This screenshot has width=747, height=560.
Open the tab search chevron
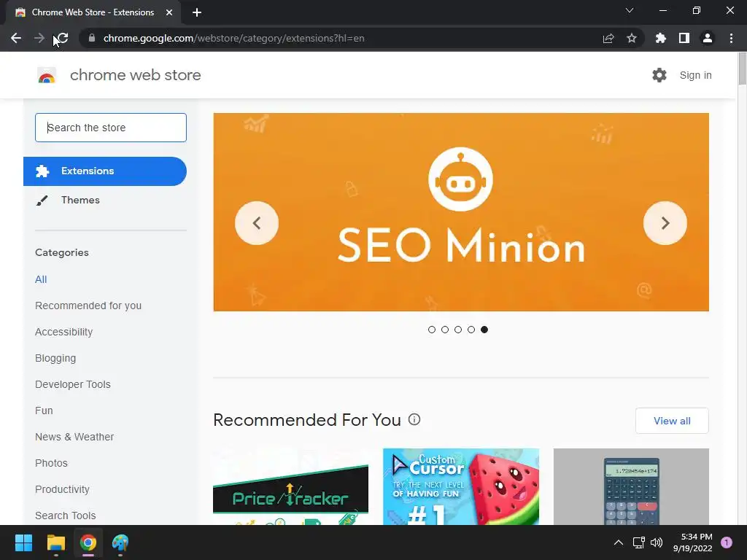coord(630,10)
